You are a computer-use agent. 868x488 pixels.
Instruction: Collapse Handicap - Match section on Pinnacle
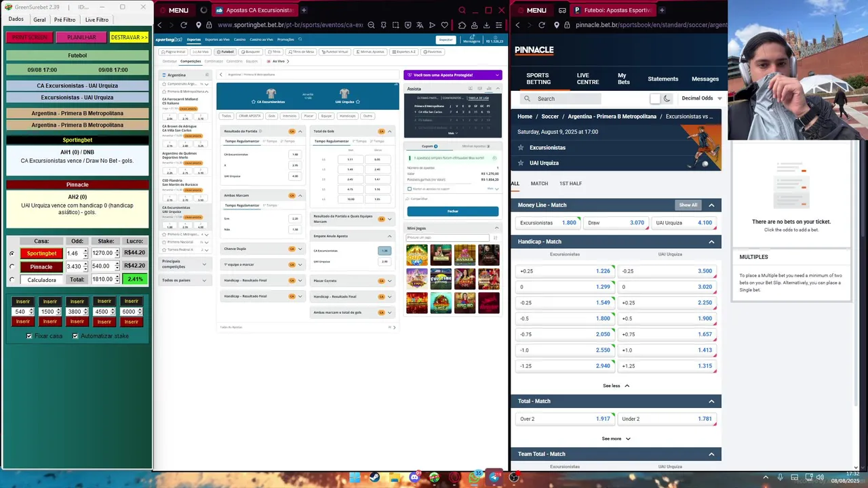coord(711,242)
